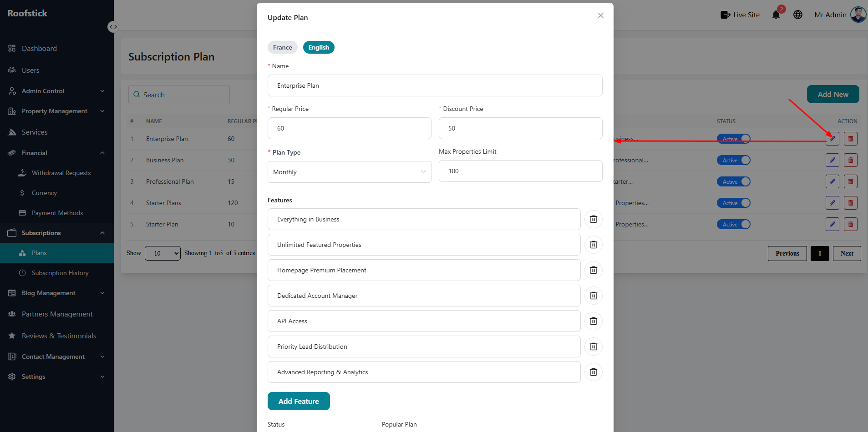Delete the Dedicated Account Manager feature
This screenshot has width=868, height=432.
click(594, 296)
